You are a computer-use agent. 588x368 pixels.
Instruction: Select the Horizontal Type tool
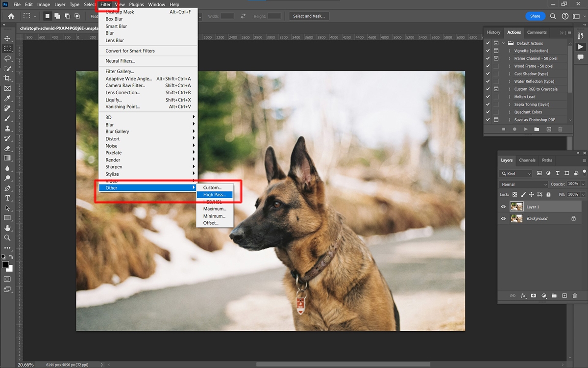click(7, 198)
